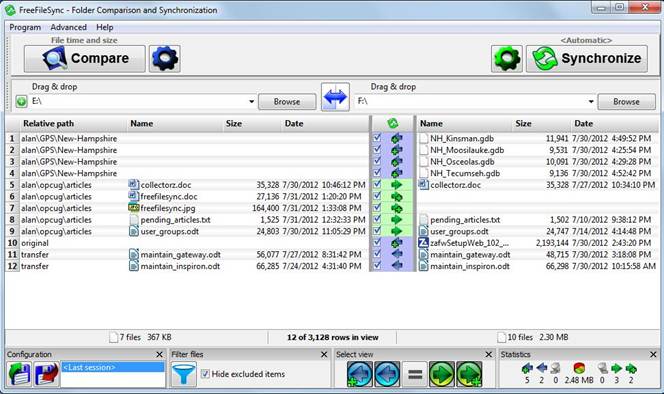Click the blue funnel filter icon
The width and height of the screenshot is (664, 394).
183,374
